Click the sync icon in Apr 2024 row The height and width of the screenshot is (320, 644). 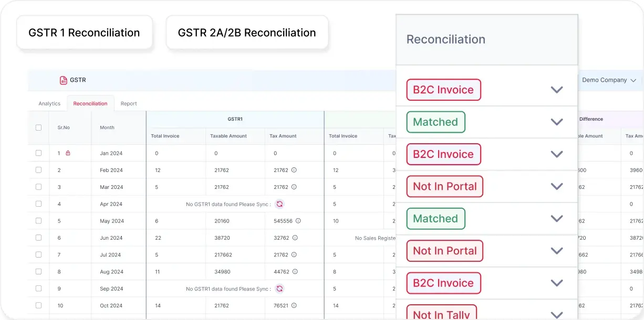tap(279, 204)
